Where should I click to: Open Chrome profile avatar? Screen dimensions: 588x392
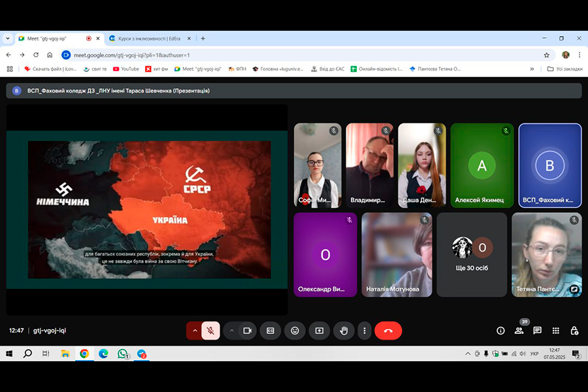point(566,55)
